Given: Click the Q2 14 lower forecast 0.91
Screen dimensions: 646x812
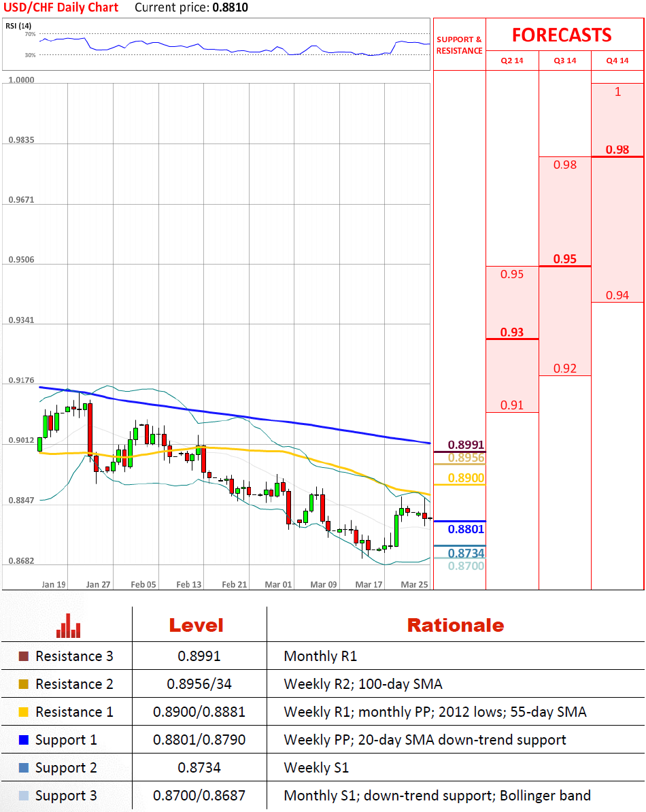Looking at the screenshot, I should [512, 405].
